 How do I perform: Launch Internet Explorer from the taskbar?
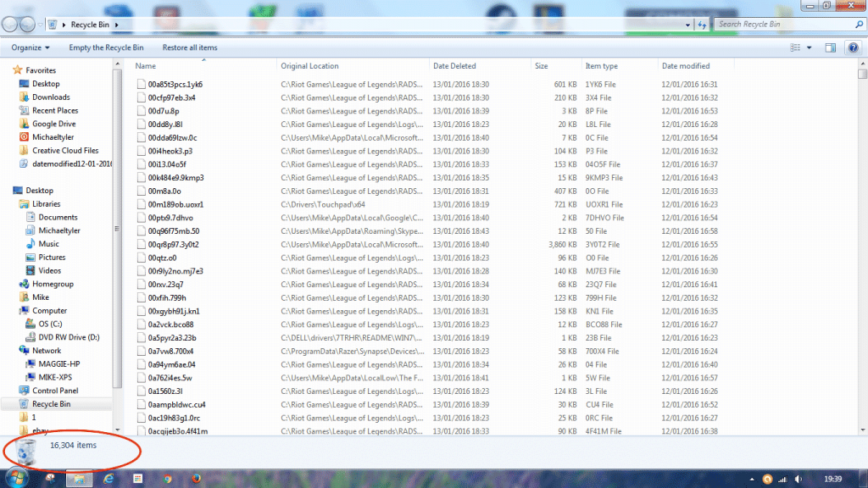[x=108, y=479]
